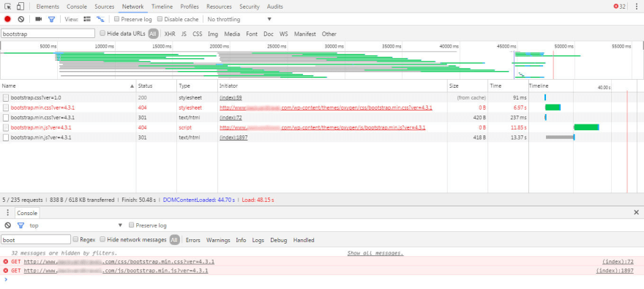Click the gray timeline bar for 13.37 s request
The width and height of the screenshot is (644, 289).
560,137
